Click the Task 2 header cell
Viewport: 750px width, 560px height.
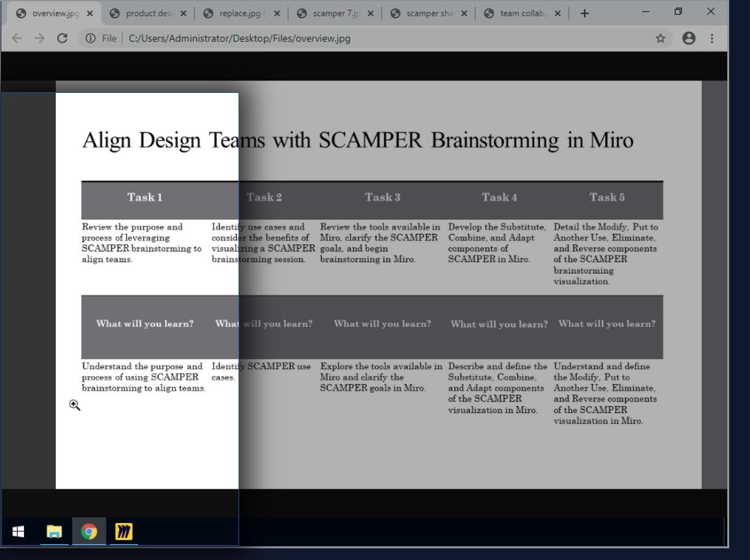[264, 197]
